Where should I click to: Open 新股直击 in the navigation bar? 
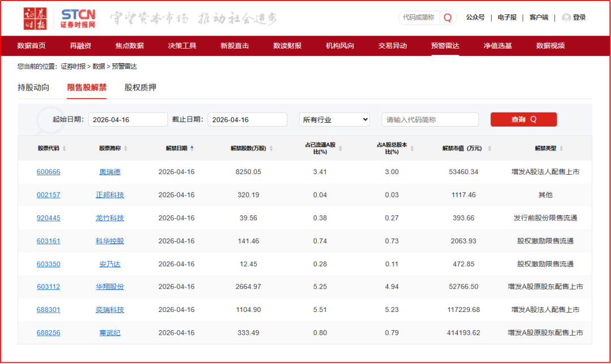(x=235, y=46)
